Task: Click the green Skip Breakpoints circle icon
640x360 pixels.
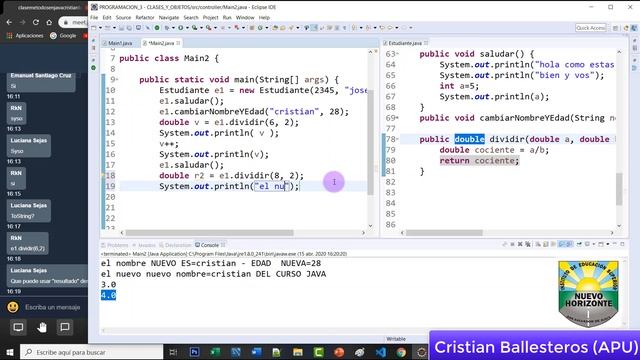Action: point(157,28)
